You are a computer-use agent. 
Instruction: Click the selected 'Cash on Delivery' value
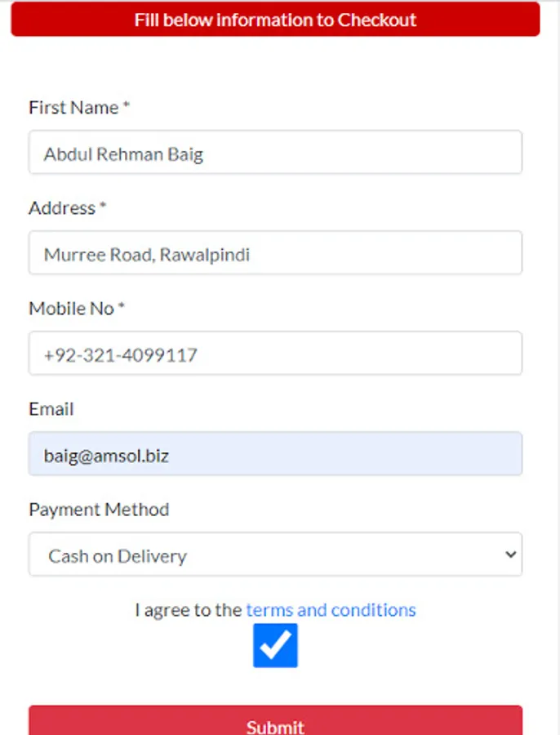click(118, 556)
